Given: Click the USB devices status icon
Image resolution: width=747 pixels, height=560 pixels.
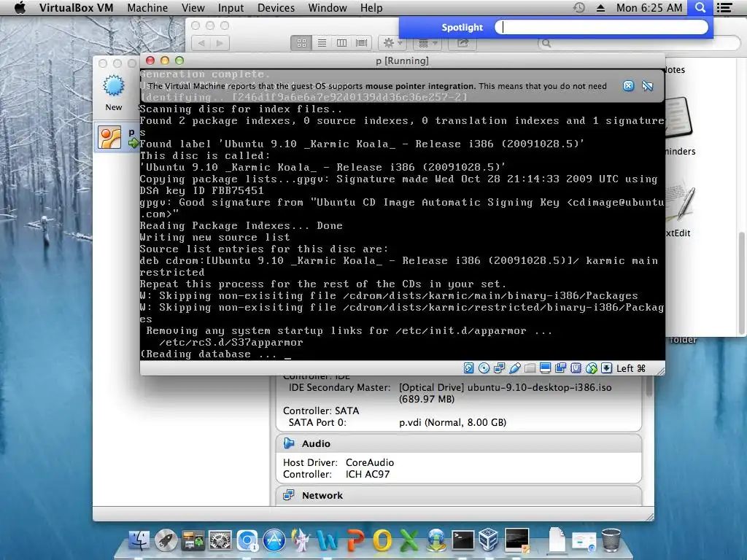Looking at the screenshot, I should point(514,368).
